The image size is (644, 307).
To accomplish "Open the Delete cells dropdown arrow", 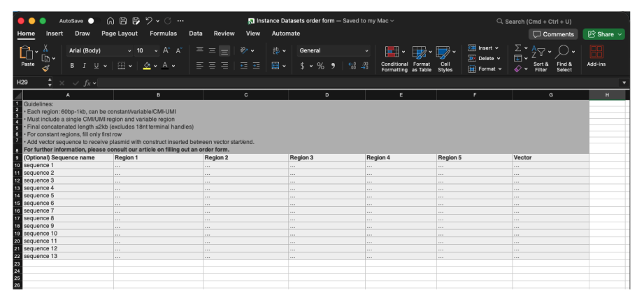I will point(499,58).
